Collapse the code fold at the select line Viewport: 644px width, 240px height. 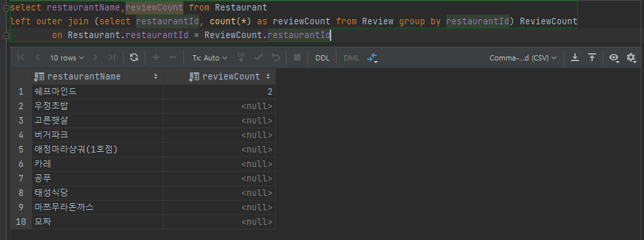6,7
